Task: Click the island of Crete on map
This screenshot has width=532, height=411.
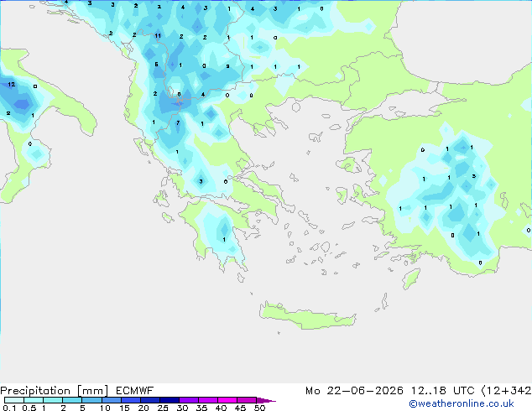Action: click(307, 315)
